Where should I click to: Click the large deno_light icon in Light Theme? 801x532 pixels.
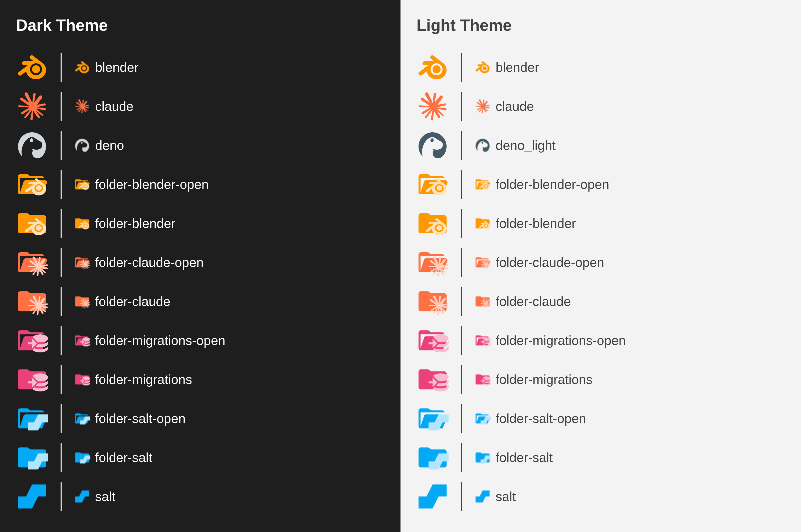(x=432, y=146)
